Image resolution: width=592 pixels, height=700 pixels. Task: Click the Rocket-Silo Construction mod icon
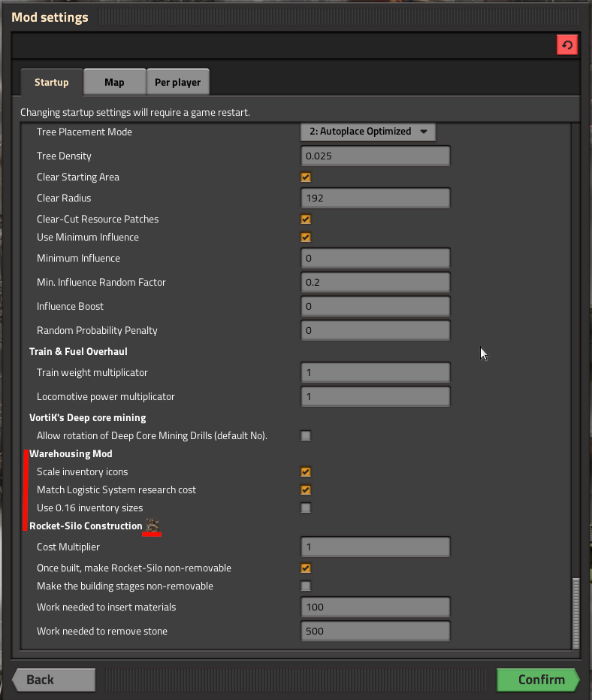153,526
